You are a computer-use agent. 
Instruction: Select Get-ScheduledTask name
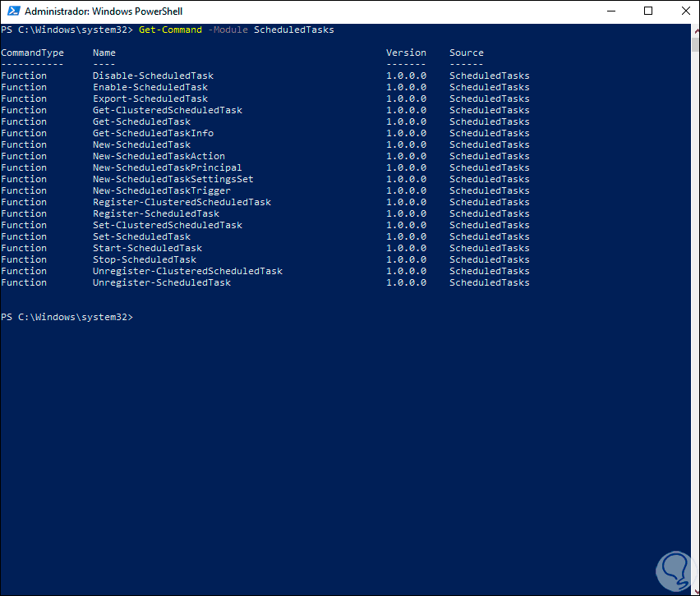tap(141, 121)
